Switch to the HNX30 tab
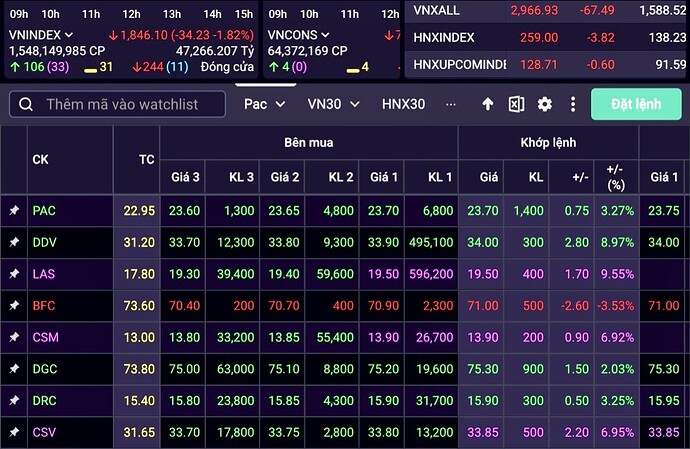This screenshot has height=449, width=690. click(403, 104)
